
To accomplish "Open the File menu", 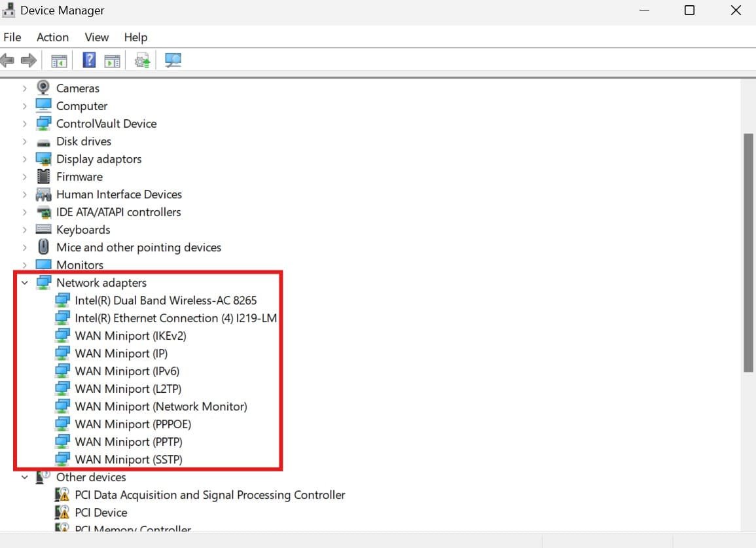I will coord(12,37).
